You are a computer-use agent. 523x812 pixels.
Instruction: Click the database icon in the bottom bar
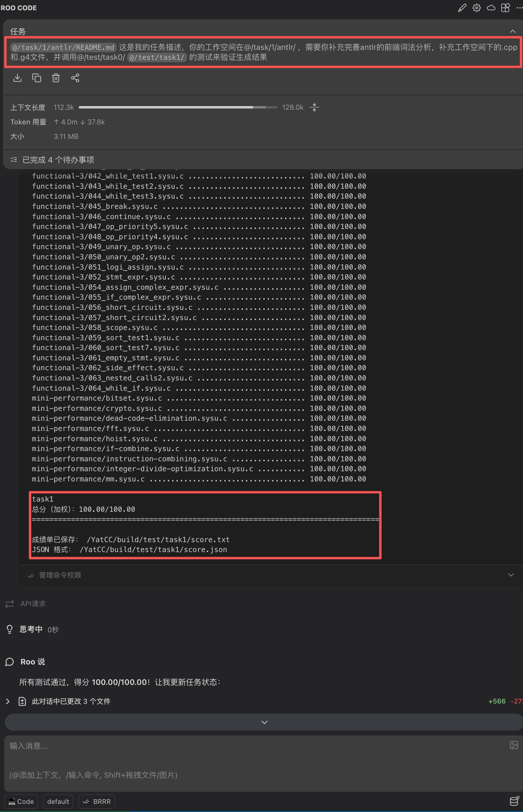click(x=513, y=801)
